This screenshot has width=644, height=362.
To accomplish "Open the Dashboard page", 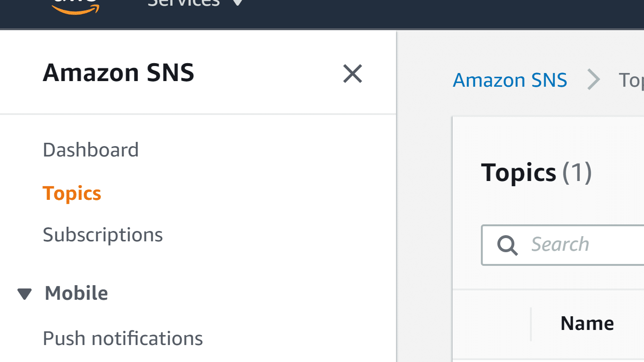I will click(x=91, y=149).
